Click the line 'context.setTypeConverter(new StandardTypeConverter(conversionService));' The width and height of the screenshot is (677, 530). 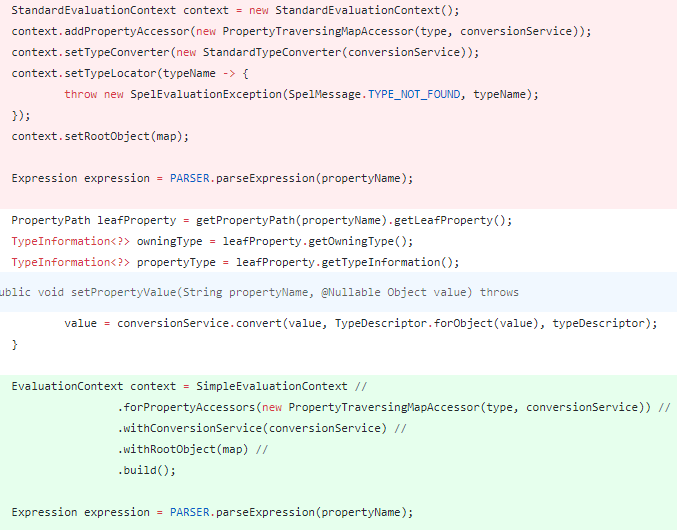[245, 53]
